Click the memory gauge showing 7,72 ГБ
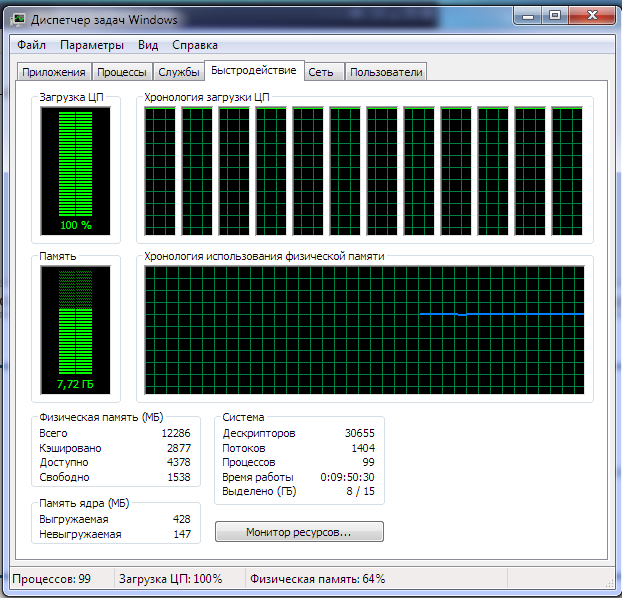The image size is (622, 598). pyautogui.click(x=75, y=330)
